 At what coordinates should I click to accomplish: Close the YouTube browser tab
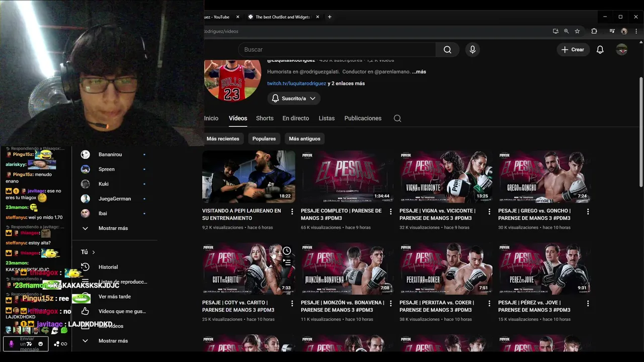coord(237,17)
